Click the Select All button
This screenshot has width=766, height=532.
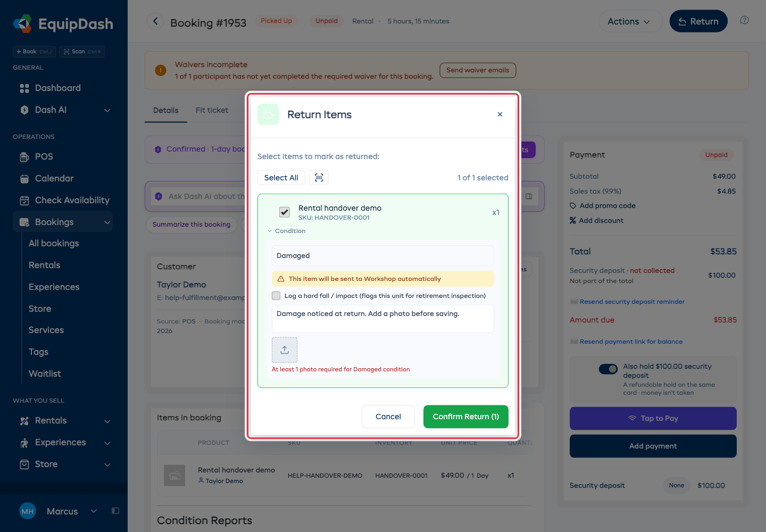click(x=281, y=178)
